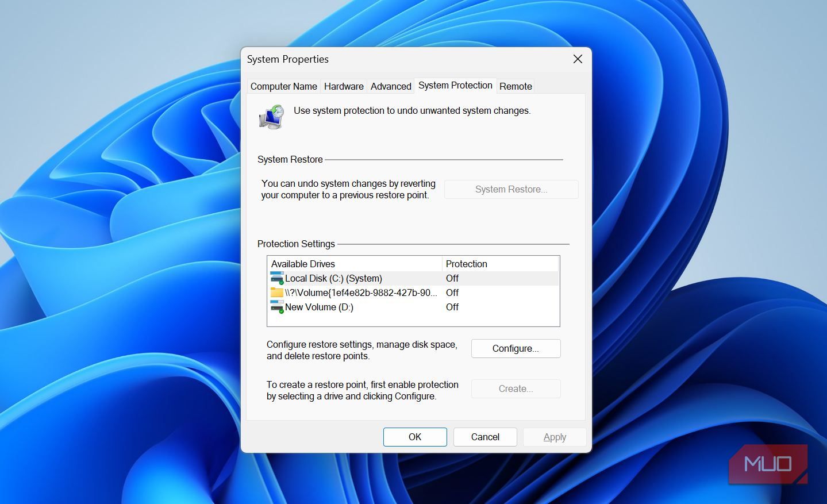Cancel the System Properties dialog
Image resolution: width=827 pixels, height=504 pixels.
[x=485, y=437]
